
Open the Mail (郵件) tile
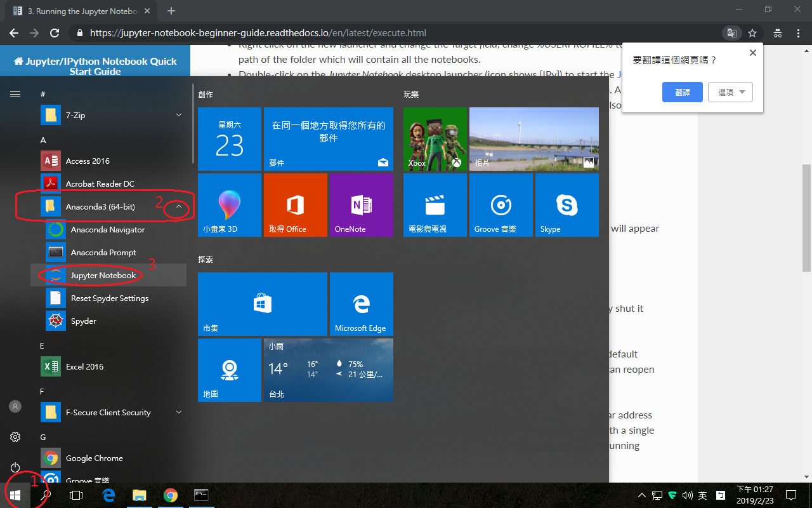coord(329,139)
